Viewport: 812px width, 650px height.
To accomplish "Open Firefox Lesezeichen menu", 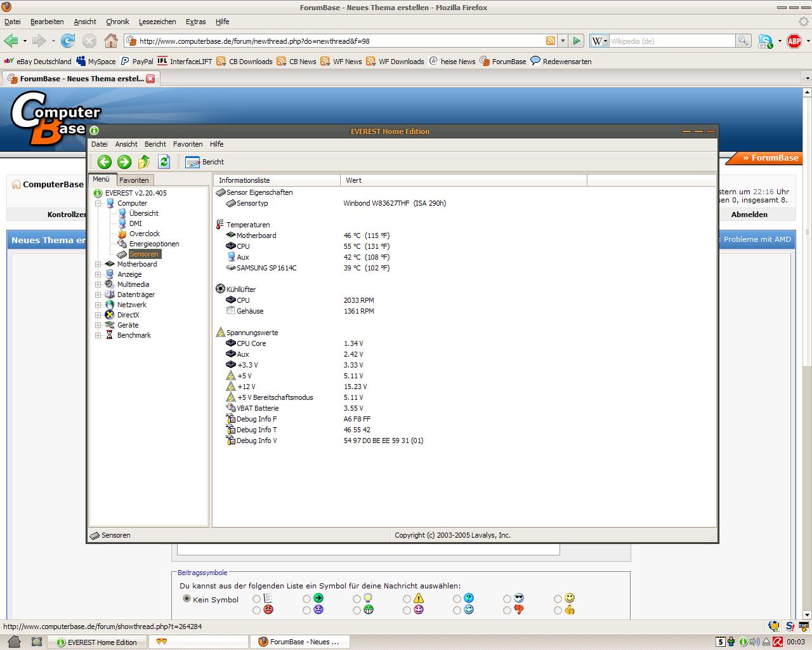I will (x=157, y=22).
